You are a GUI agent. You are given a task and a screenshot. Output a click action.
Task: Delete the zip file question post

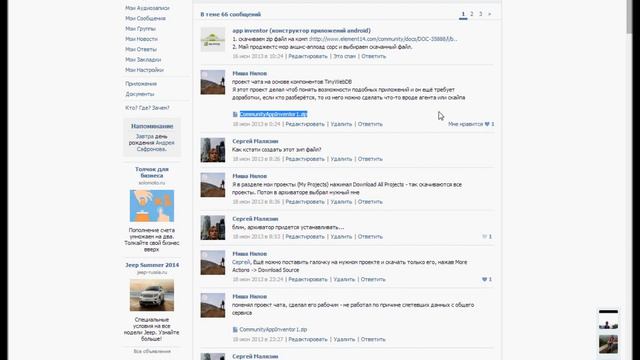point(341,159)
